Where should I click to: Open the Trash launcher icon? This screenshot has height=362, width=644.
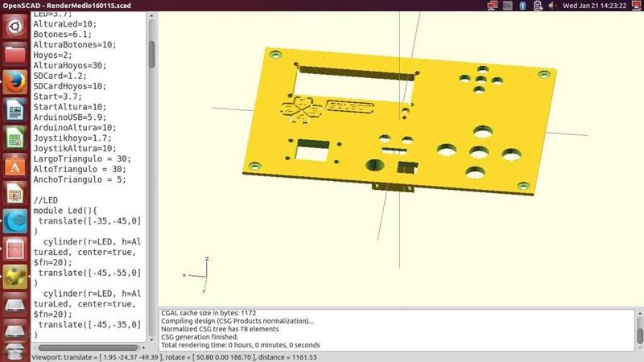point(14,352)
